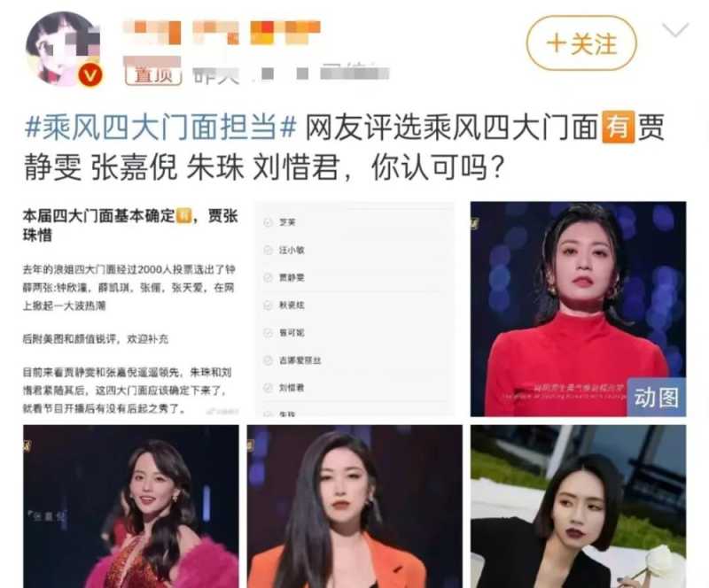Click the 置顶 pinned tag

pyautogui.click(x=153, y=74)
